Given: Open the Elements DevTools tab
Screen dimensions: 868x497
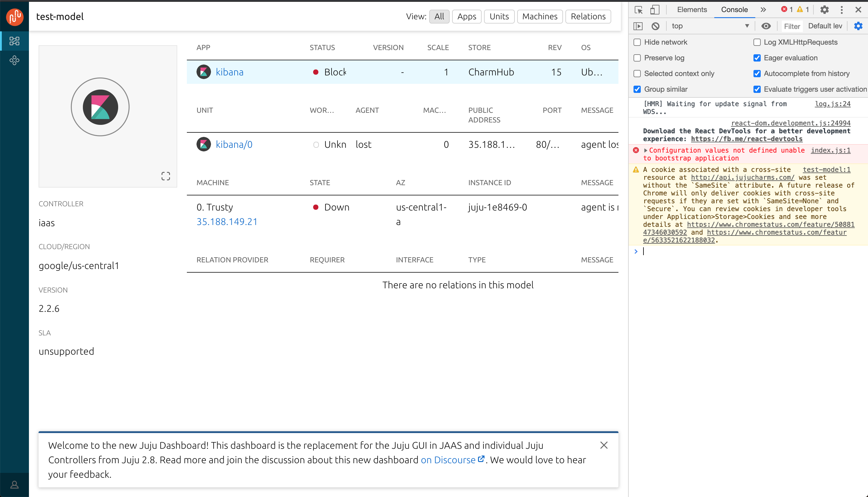Looking at the screenshot, I should 692,10.
